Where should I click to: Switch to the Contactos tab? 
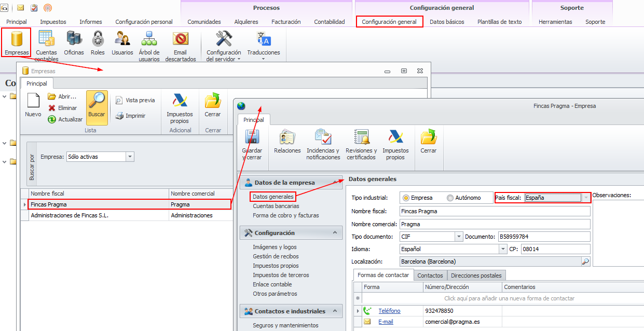430,275
